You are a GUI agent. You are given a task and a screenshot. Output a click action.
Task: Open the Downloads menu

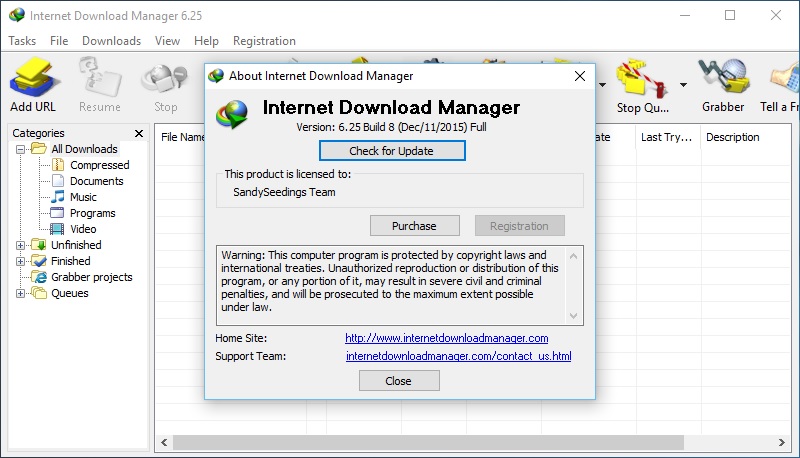click(x=111, y=41)
